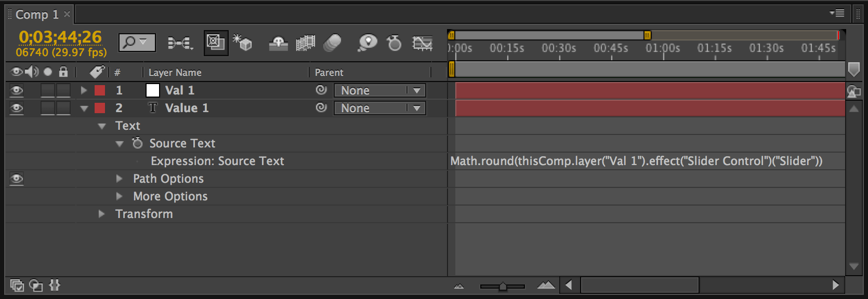Click the horizontal timeline scrollbar thumb

coord(640,285)
